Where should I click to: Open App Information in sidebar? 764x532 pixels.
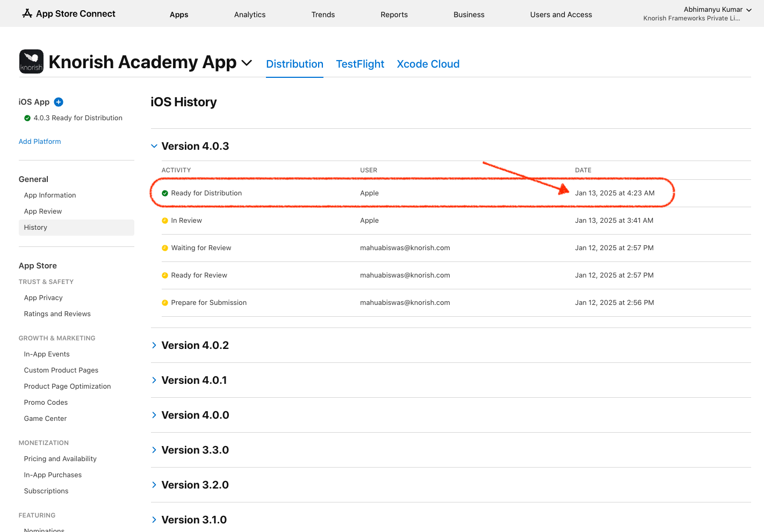[x=50, y=195]
